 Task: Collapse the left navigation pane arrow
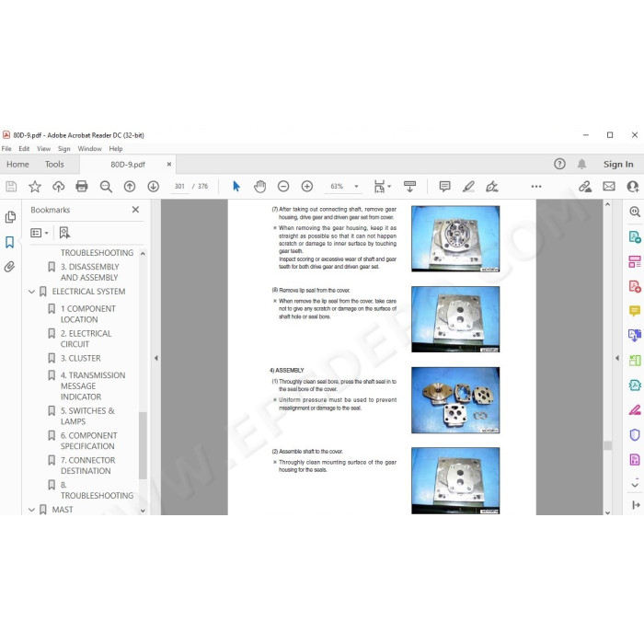(x=156, y=358)
